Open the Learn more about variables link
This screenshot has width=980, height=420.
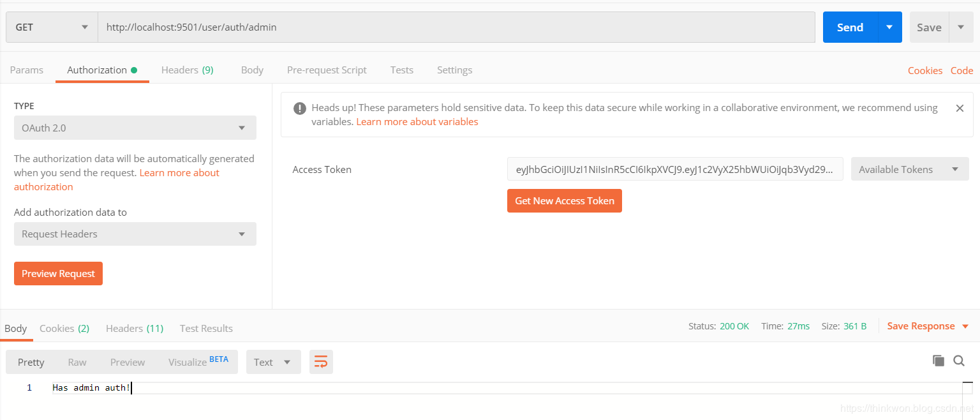(x=417, y=122)
